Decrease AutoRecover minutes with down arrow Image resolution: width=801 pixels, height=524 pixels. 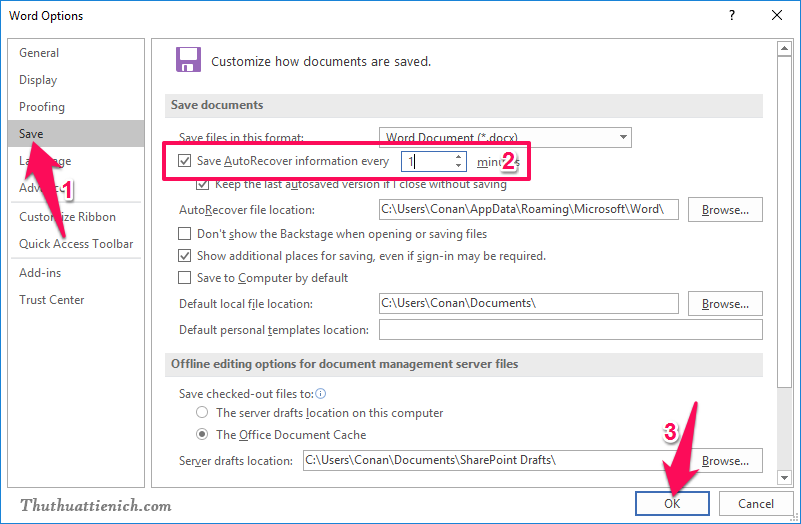click(x=458, y=165)
